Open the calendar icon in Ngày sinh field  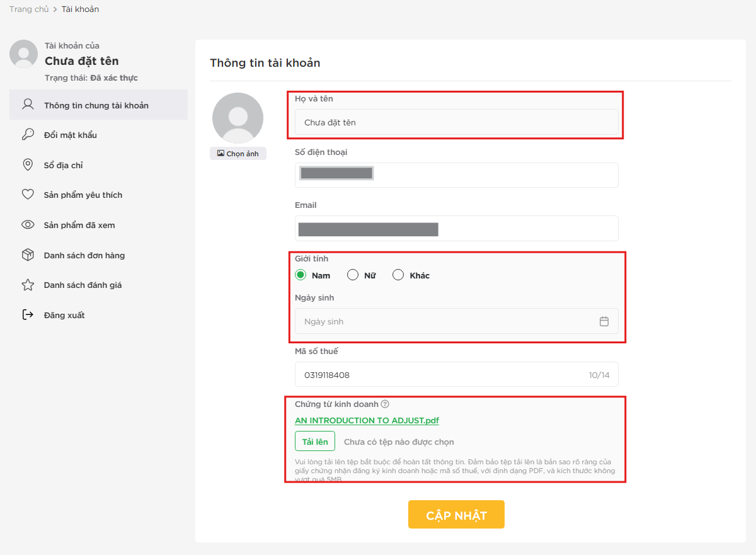coord(604,321)
